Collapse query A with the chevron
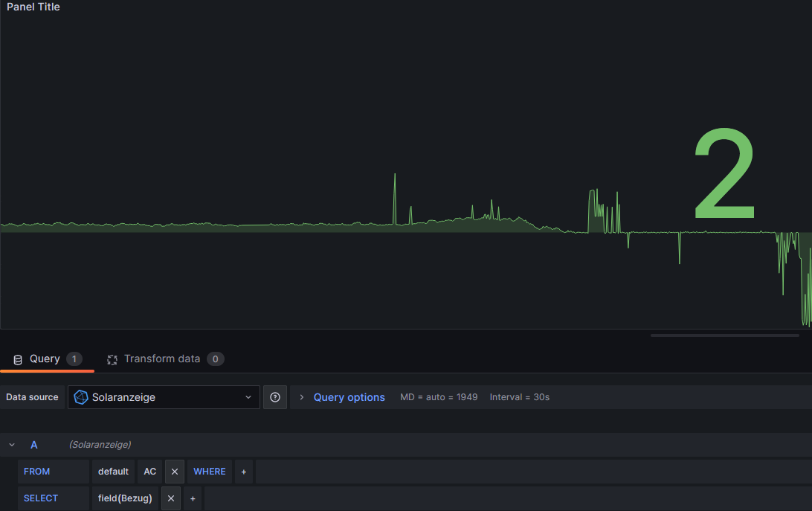The image size is (812, 511). [12, 445]
